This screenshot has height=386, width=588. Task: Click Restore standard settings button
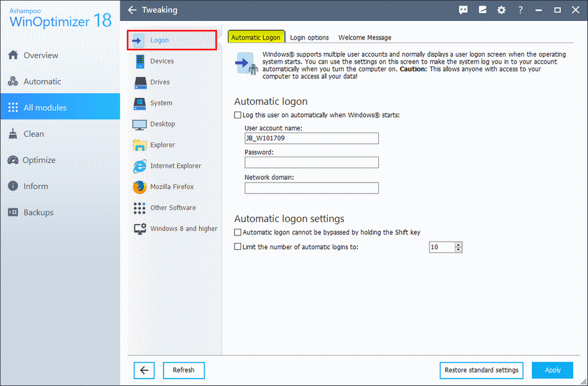tap(481, 370)
